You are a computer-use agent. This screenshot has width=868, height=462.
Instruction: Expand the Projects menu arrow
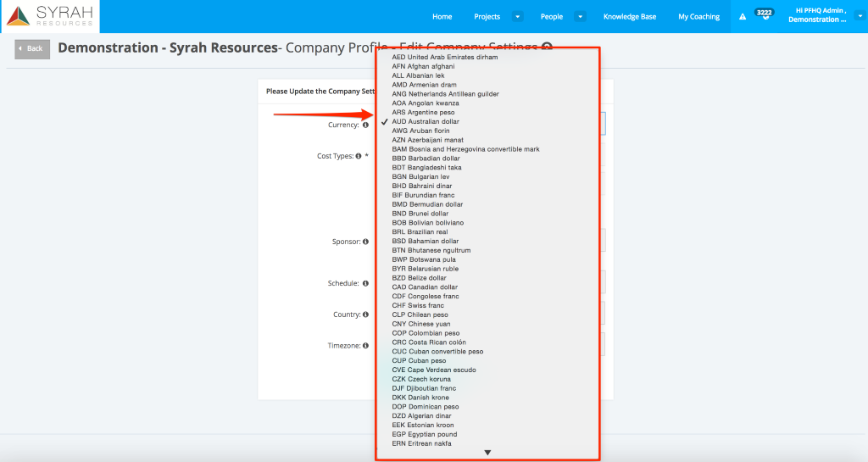tap(518, 17)
